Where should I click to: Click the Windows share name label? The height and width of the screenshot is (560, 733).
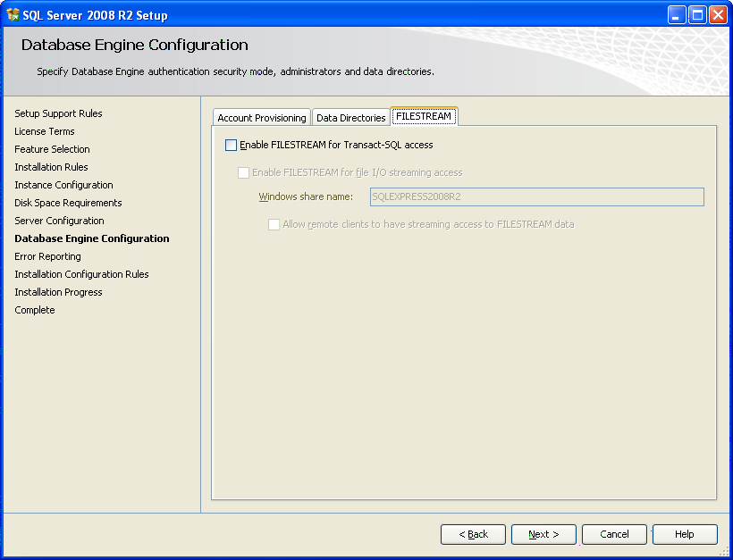coord(306,196)
